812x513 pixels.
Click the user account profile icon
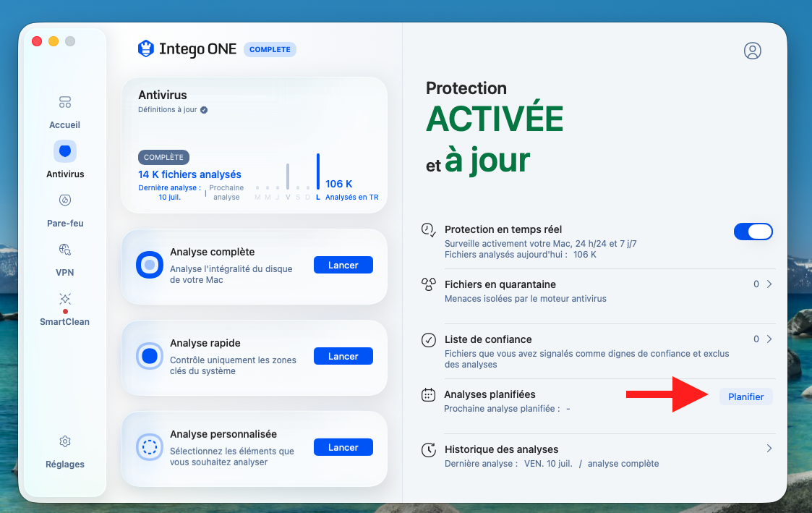tap(752, 51)
